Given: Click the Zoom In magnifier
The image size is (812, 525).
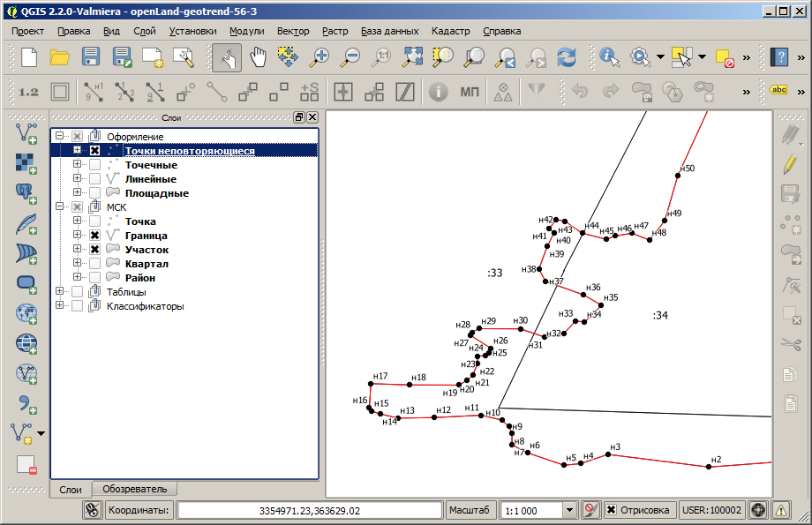Looking at the screenshot, I should [x=320, y=57].
